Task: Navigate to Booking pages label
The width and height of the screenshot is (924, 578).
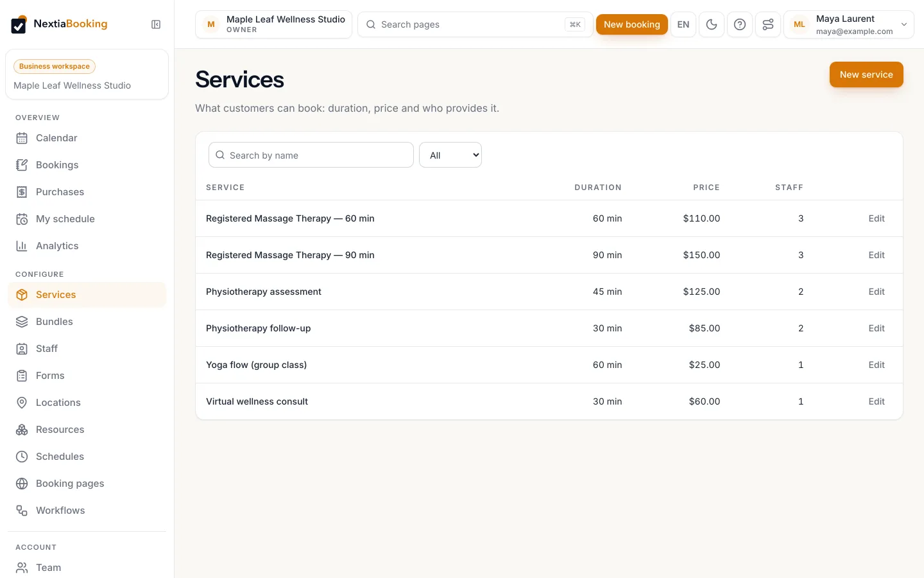Action: [x=70, y=484]
